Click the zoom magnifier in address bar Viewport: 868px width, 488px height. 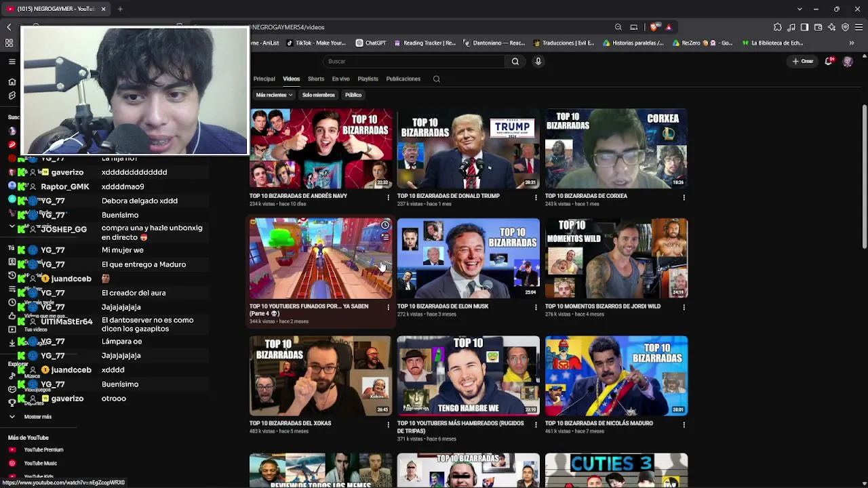click(x=618, y=27)
